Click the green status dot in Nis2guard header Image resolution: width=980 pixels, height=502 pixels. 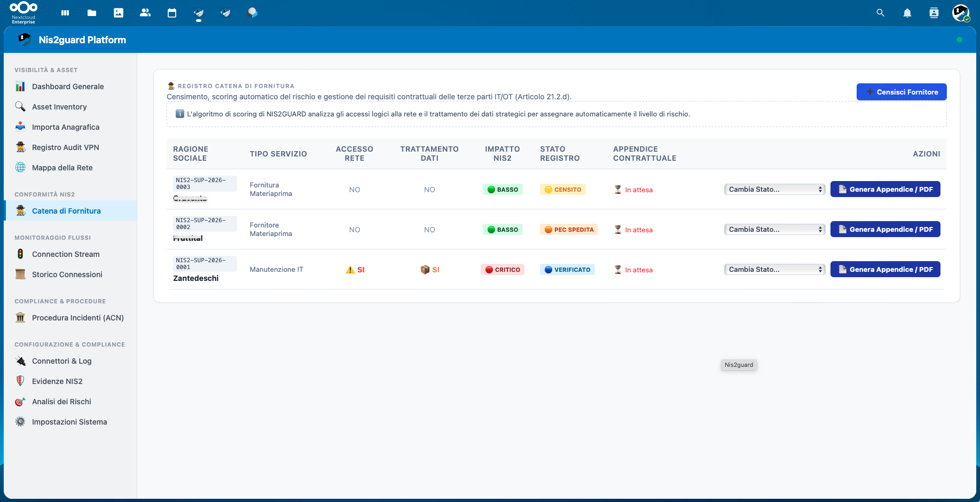(960, 40)
